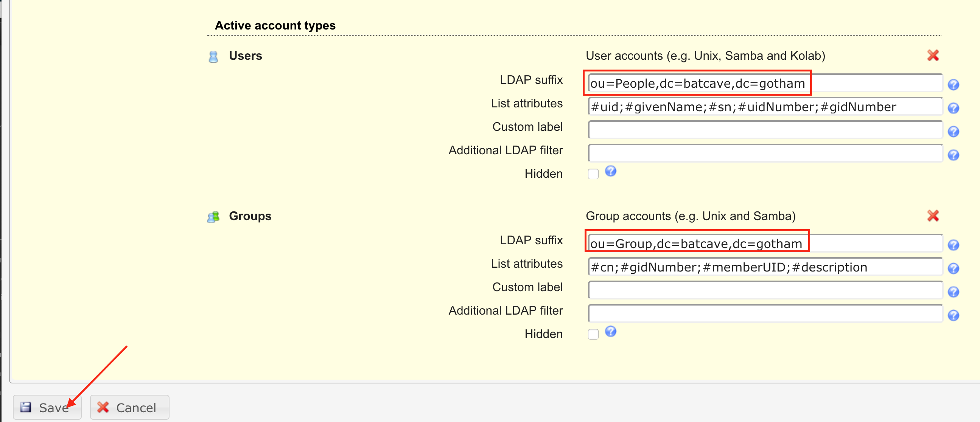
Task: Open help for Groups List attributes
Action: [953, 268]
